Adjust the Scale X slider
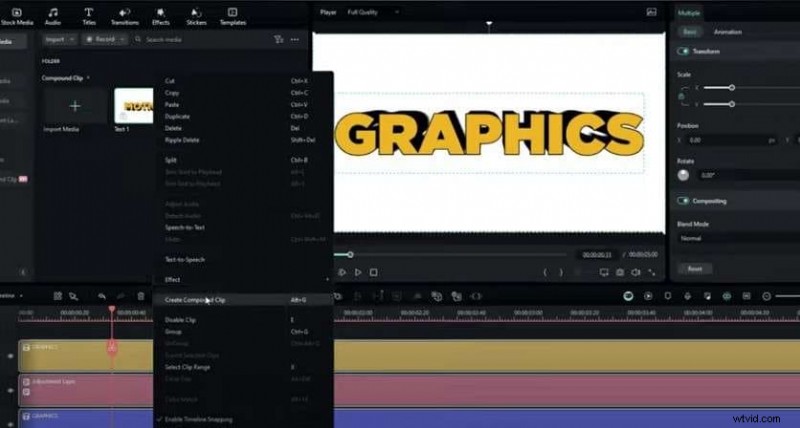Screen dimensions: 800x428 (732, 88)
